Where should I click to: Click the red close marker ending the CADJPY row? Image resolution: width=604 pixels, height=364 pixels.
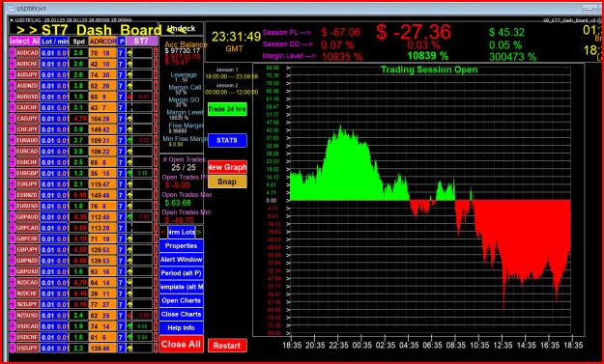pos(156,119)
